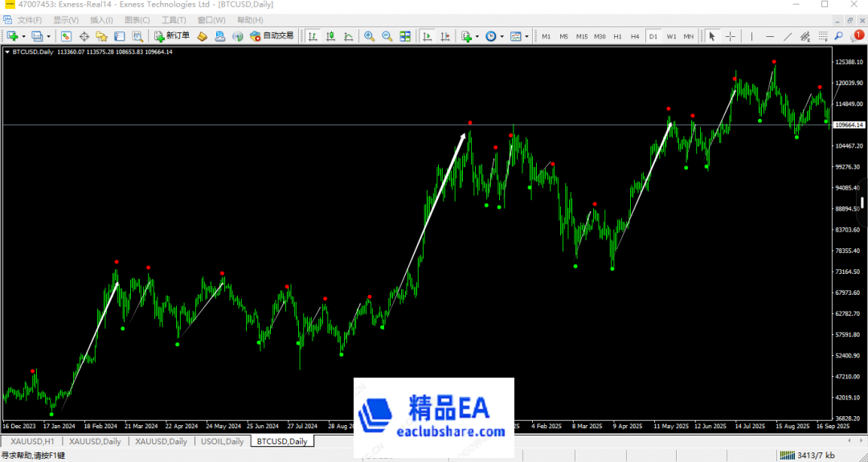The height and width of the screenshot is (462, 868).
Task: Open the search magnifier icon
Action: [x=839, y=36]
